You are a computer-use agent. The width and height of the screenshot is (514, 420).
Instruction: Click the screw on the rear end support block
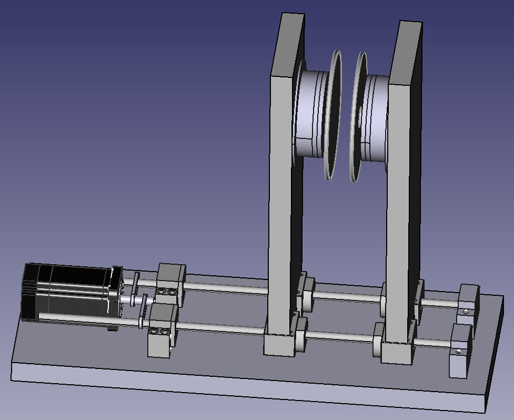click(x=467, y=311)
